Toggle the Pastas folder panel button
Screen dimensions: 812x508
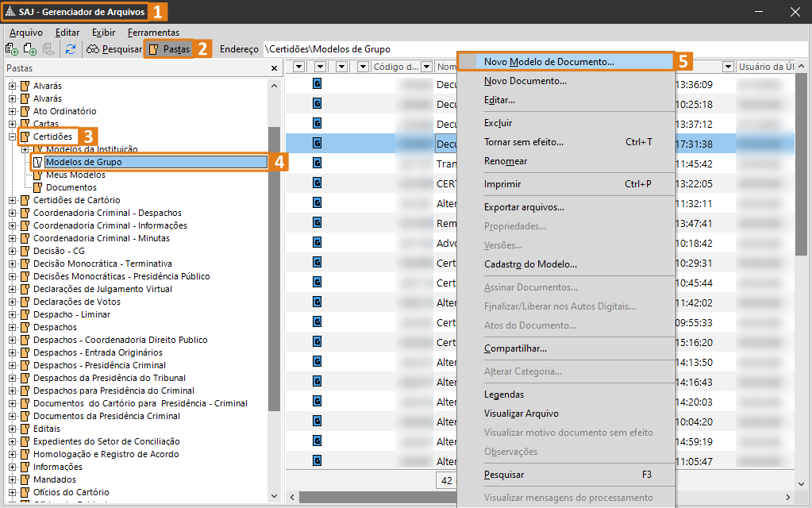169,49
